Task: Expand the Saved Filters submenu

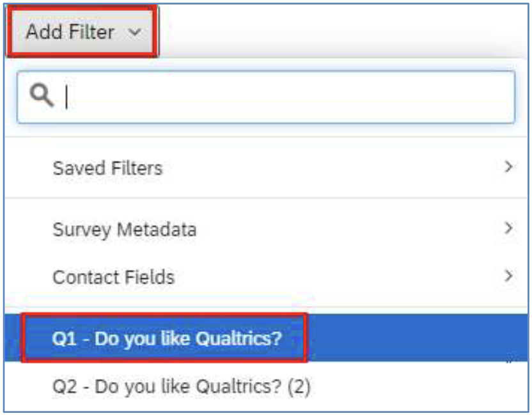Action: 266,168
